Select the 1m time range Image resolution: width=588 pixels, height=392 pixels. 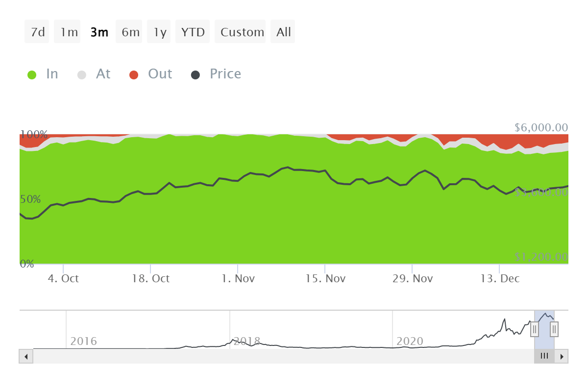tap(69, 32)
